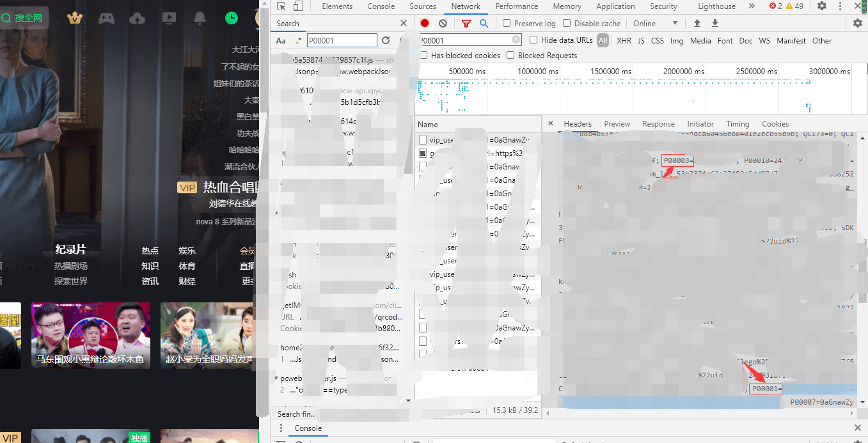Filter requests by Other

(x=822, y=40)
